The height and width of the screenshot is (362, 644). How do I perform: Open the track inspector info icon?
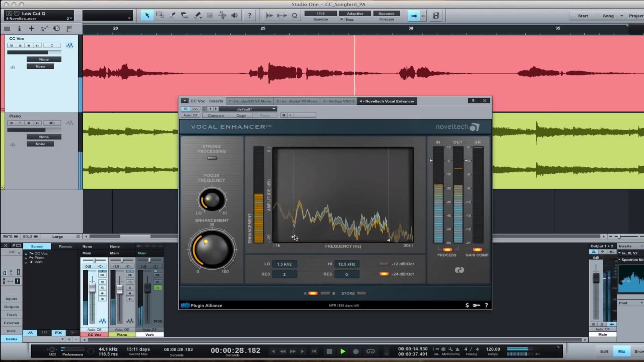coord(19,29)
